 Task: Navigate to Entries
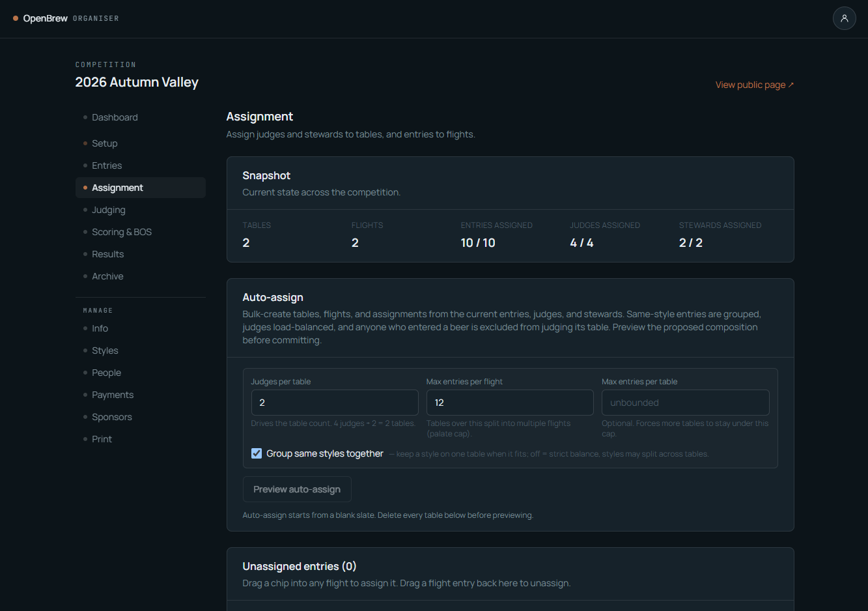click(x=141, y=165)
